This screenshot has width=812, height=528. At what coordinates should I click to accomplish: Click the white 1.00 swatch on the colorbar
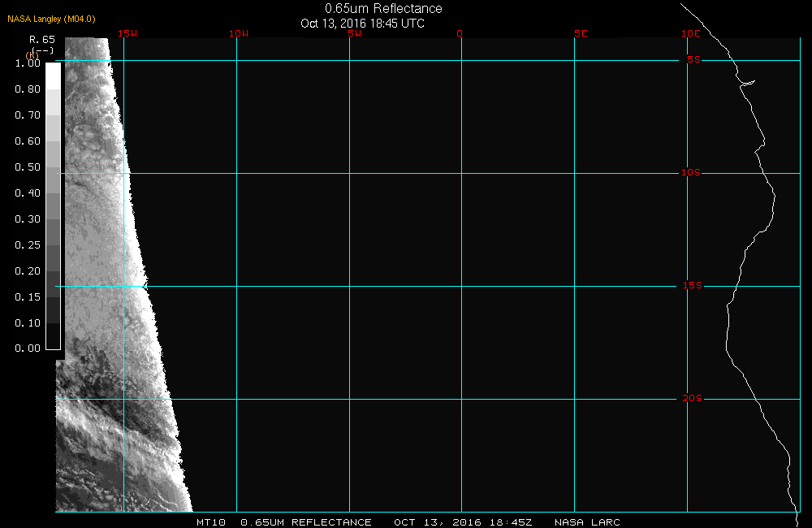tap(52, 75)
